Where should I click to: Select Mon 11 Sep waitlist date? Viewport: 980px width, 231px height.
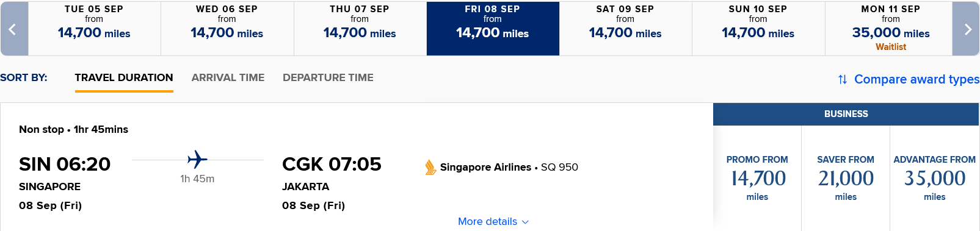click(x=891, y=29)
